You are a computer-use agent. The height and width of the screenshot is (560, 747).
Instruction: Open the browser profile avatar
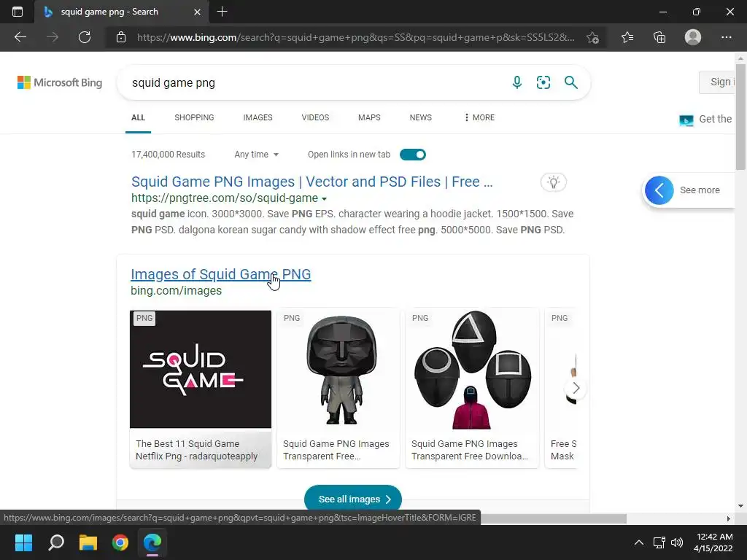point(693,37)
